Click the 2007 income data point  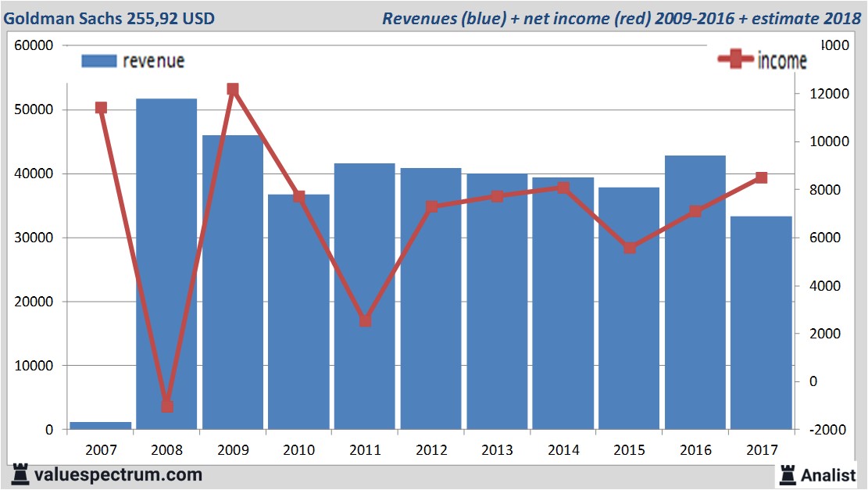[x=101, y=107]
